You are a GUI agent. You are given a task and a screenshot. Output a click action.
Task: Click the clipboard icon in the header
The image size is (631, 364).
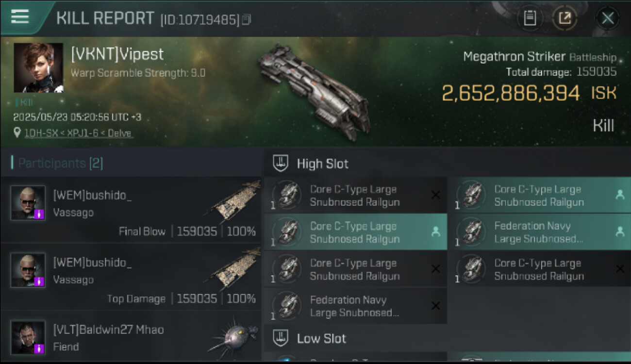[x=530, y=19]
